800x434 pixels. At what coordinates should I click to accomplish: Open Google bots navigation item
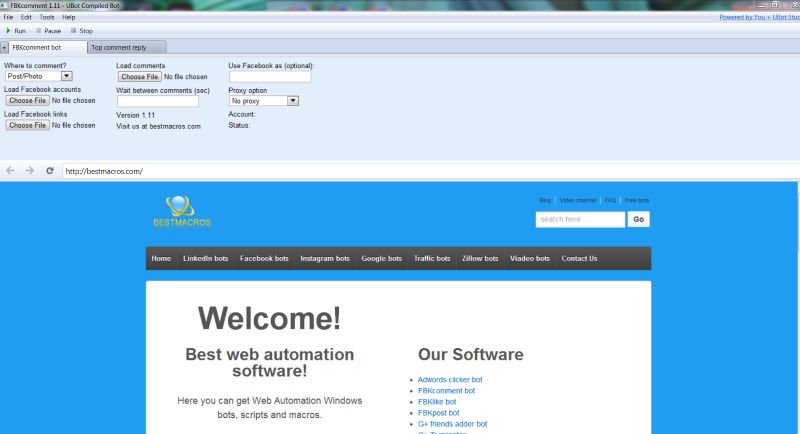382,259
